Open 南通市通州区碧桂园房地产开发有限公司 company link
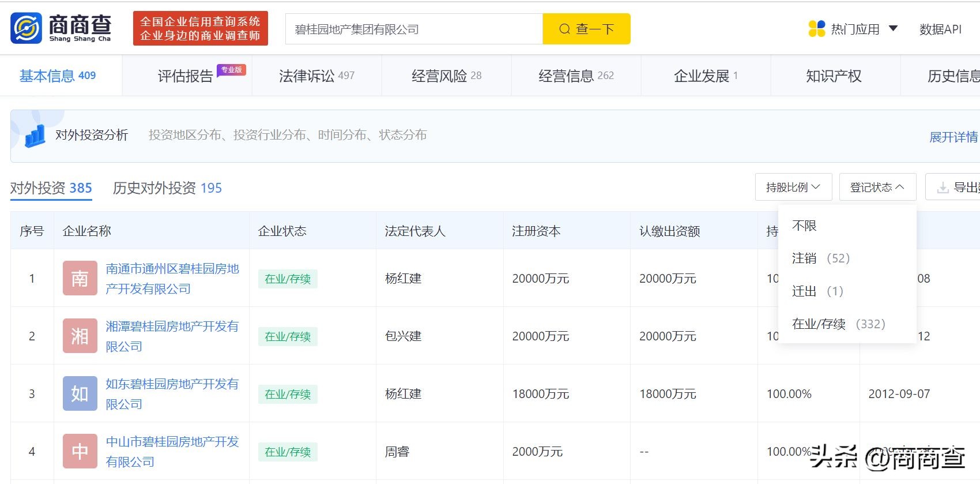Screen dimensions: 980x484 point(172,278)
